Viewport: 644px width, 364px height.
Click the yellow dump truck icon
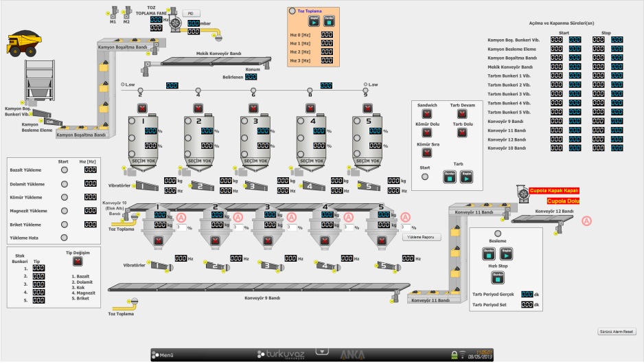point(22,42)
